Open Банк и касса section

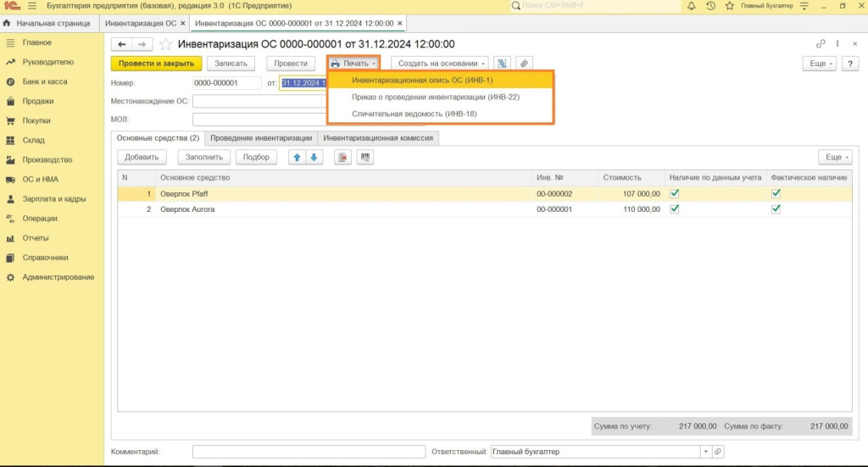click(45, 81)
